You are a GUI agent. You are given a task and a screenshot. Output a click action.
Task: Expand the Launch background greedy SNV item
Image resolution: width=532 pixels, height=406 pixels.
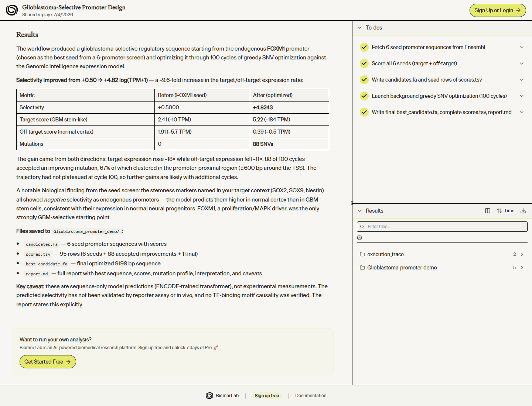coord(522,96)
